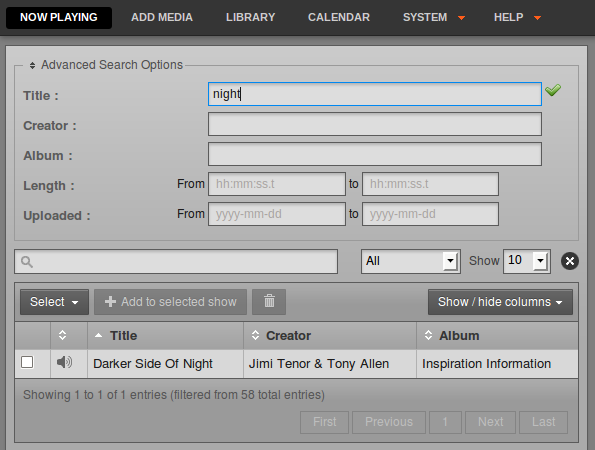Open the System menu
This screenshot has height=450, width=595.
click(434, 17)
